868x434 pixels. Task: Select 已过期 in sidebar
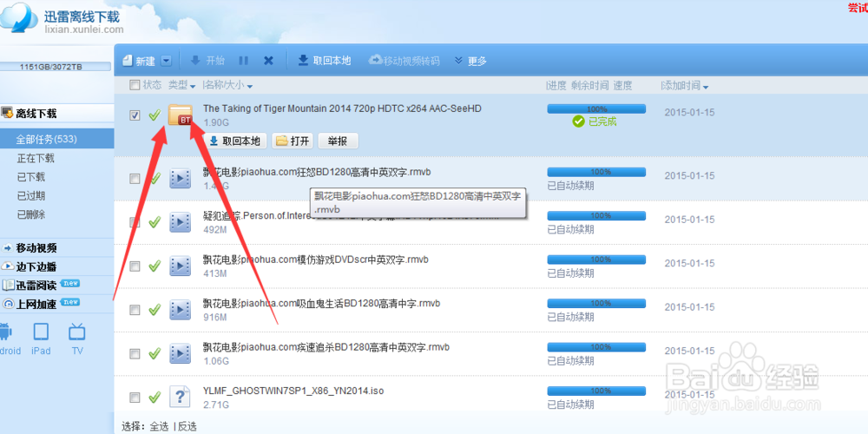click(x=31, y=196)
